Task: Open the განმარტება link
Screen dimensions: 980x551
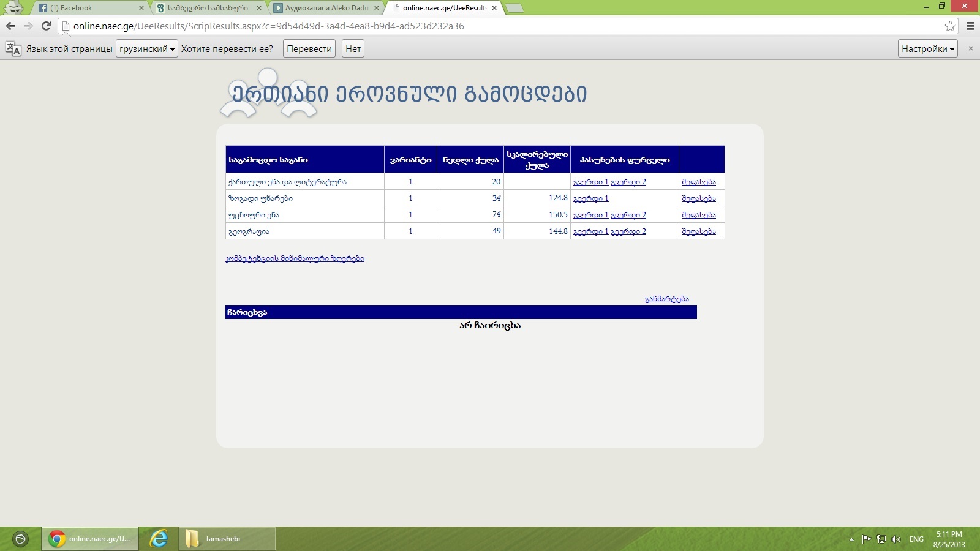Action: click(x=666, y=299)
